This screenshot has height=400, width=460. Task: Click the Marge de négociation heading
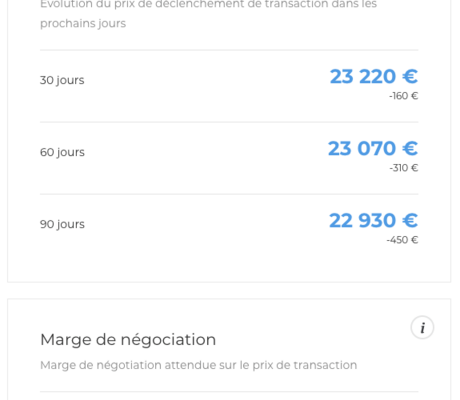[128, 340]
